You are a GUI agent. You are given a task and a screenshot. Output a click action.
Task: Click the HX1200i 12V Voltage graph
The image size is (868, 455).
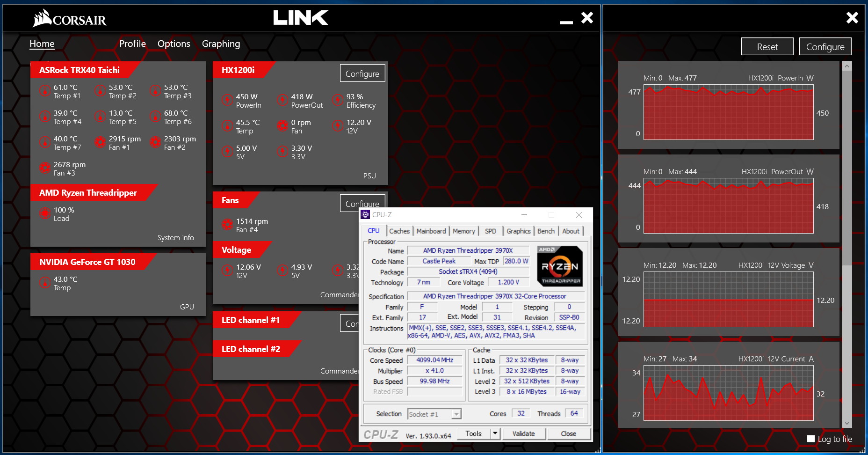729,299
